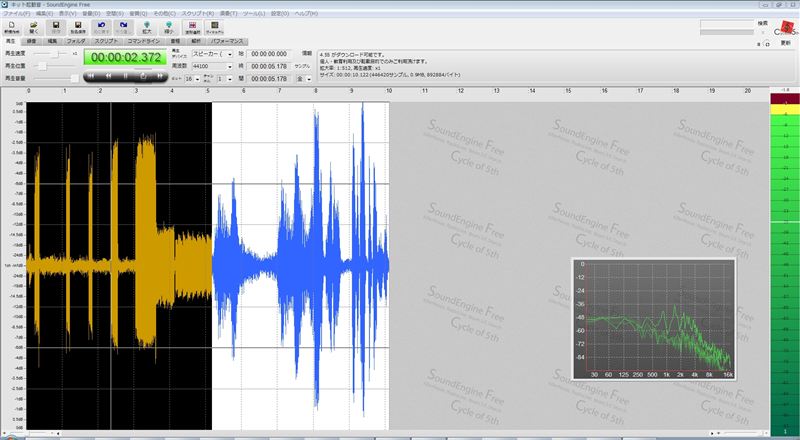Open the playback device スピーカー dropdown

click(x=212, y=54)
